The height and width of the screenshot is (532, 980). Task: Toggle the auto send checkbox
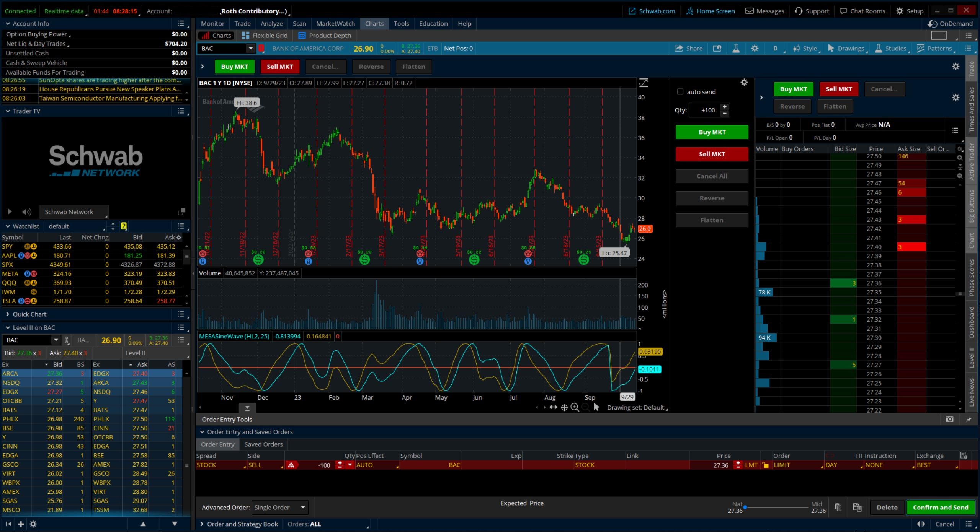coord(680,92)
